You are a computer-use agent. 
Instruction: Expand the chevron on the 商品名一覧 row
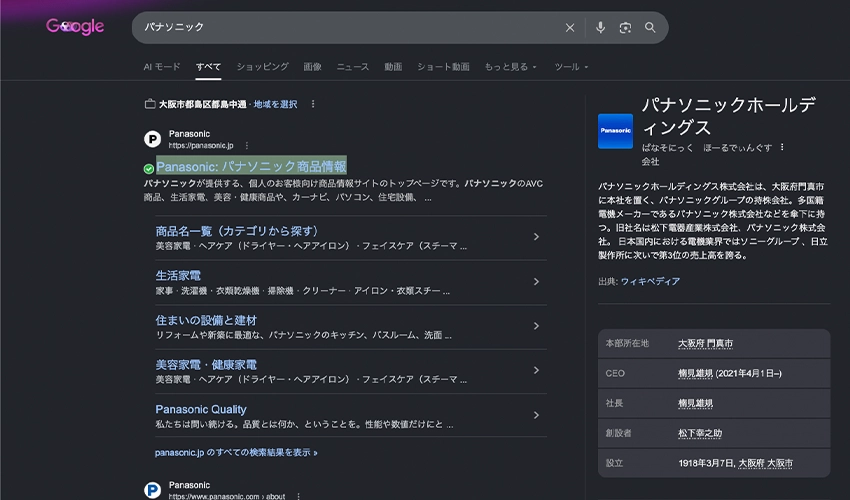tap(536, 237)
